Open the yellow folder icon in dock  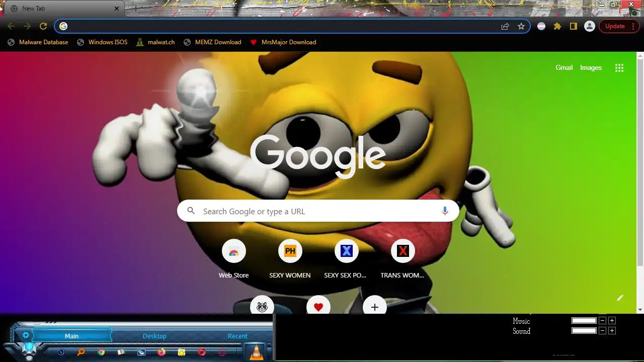182,352
